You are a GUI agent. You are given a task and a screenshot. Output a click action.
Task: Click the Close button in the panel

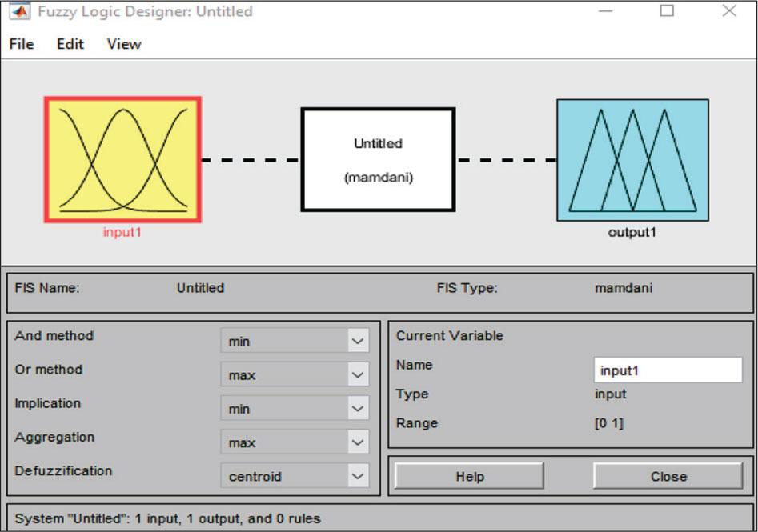click(x=668, y=476)
